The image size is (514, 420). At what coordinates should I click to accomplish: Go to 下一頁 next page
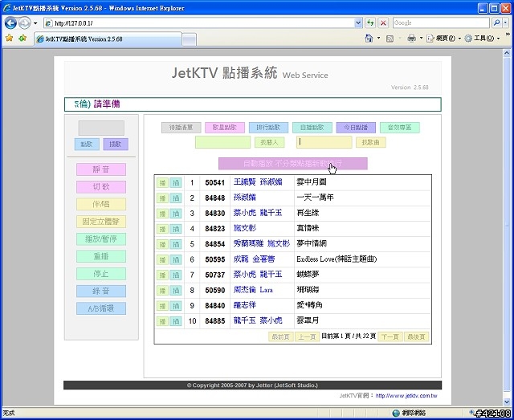(x=390, y=336)
